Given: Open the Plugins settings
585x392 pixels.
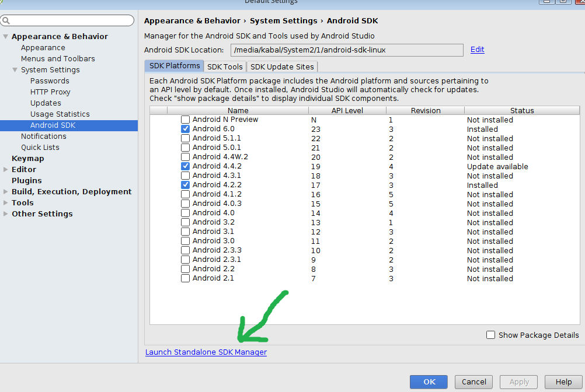Looking at the screenshot, I should click(26, 181).
